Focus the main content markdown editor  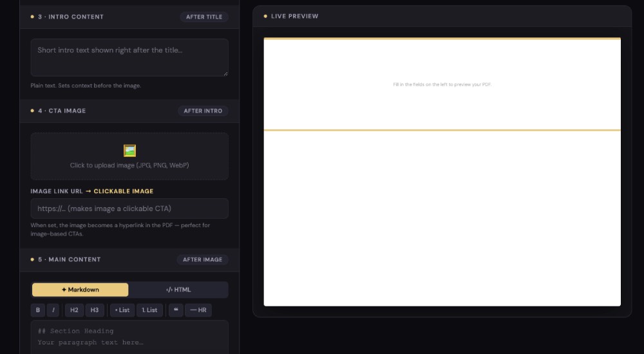[x=129, y=337]
